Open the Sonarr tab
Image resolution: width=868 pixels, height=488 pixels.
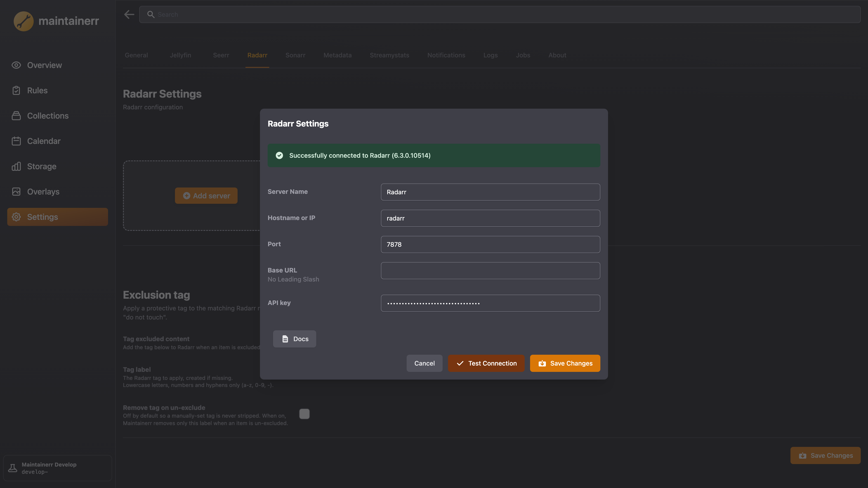click(x=295, y=55)
